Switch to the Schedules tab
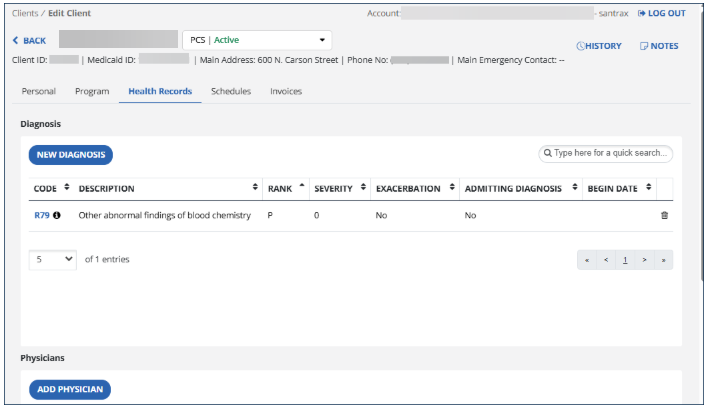 tap(231, 91)
